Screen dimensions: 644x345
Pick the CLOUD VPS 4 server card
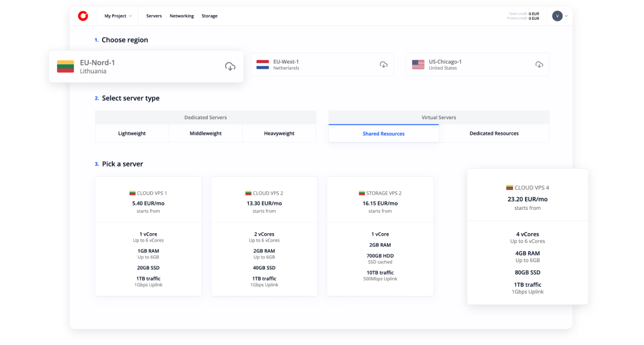point(527,236)
